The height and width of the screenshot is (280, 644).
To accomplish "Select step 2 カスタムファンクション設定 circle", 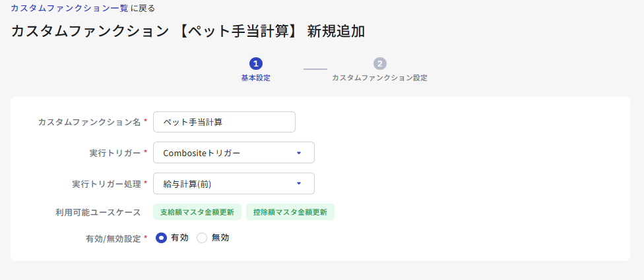I will tap(380, 63).
